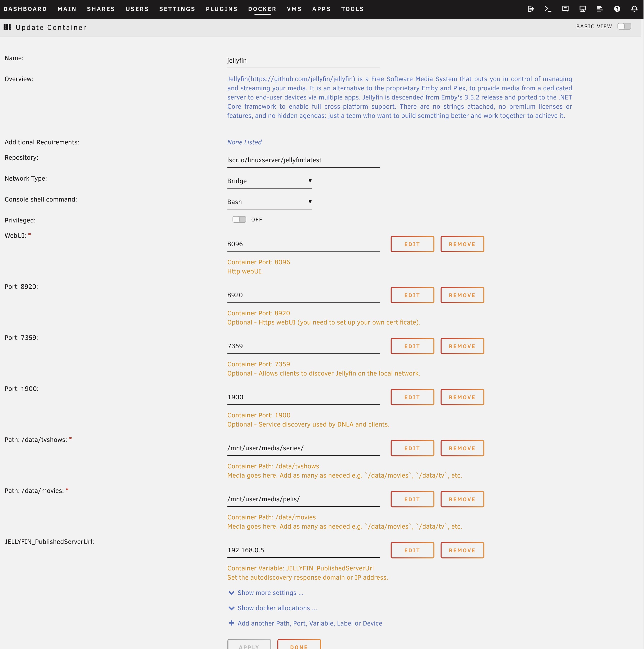This screenshot has width=644, height=649.
Task: Open the terminal icon in header
Action: (x=548, y=9)
